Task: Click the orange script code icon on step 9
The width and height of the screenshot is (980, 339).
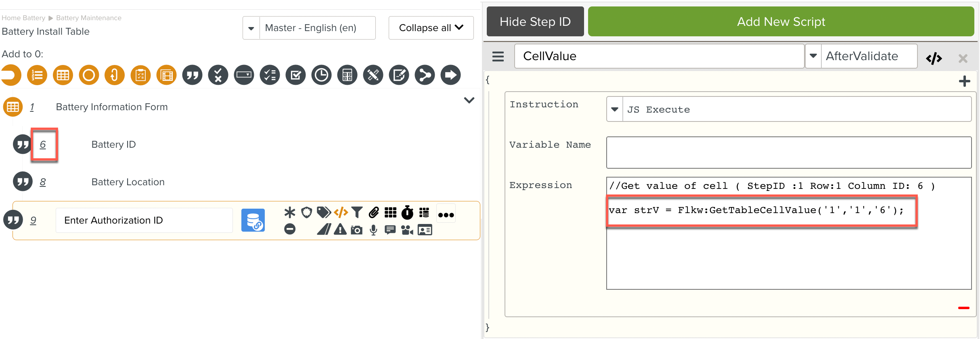Action: tap(341, 212)
